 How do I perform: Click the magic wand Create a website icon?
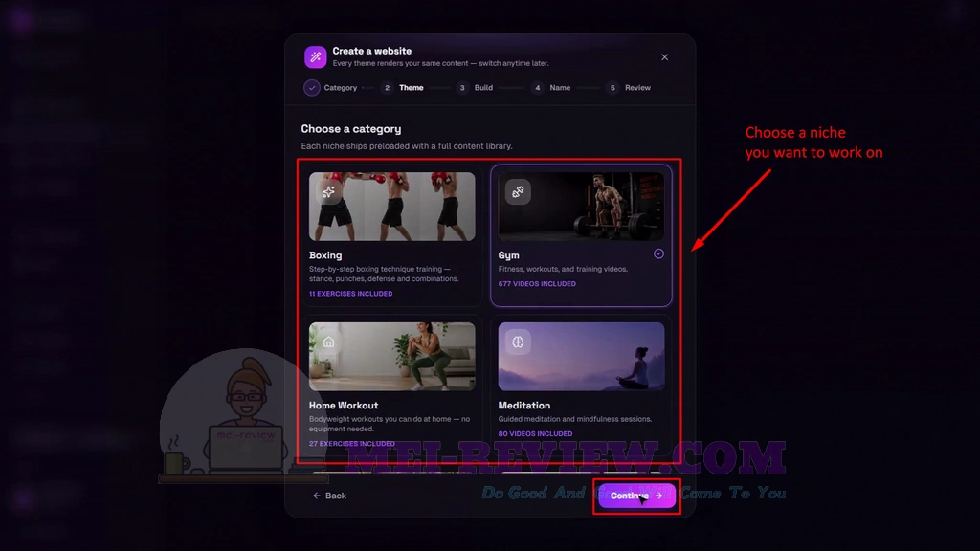(315, 56)
